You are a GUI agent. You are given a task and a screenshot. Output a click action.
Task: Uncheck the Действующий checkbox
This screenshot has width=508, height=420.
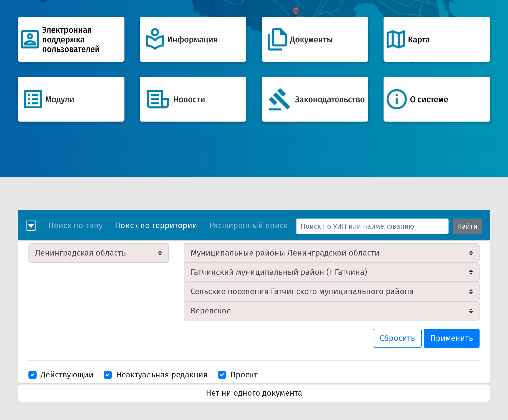(x=33, y=375)
